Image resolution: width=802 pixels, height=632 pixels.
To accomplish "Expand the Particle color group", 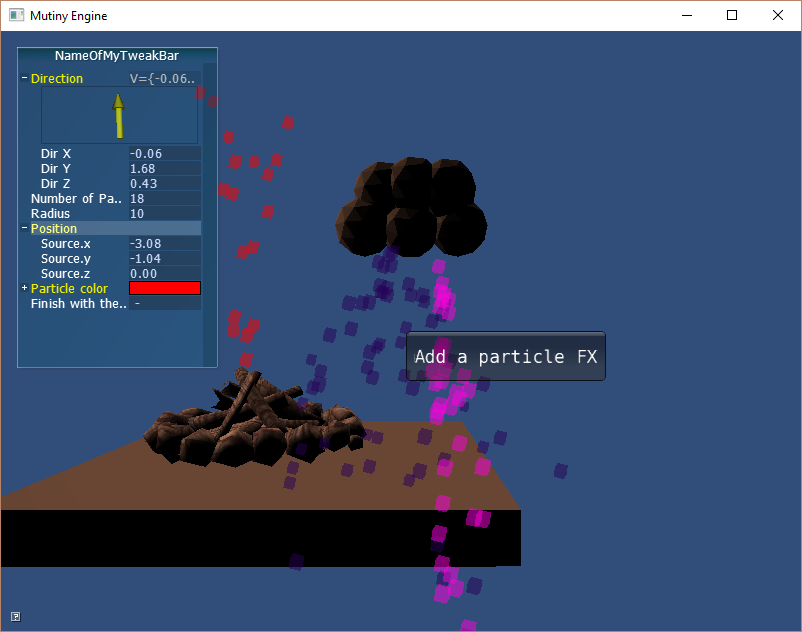I will tap(24, 289).
